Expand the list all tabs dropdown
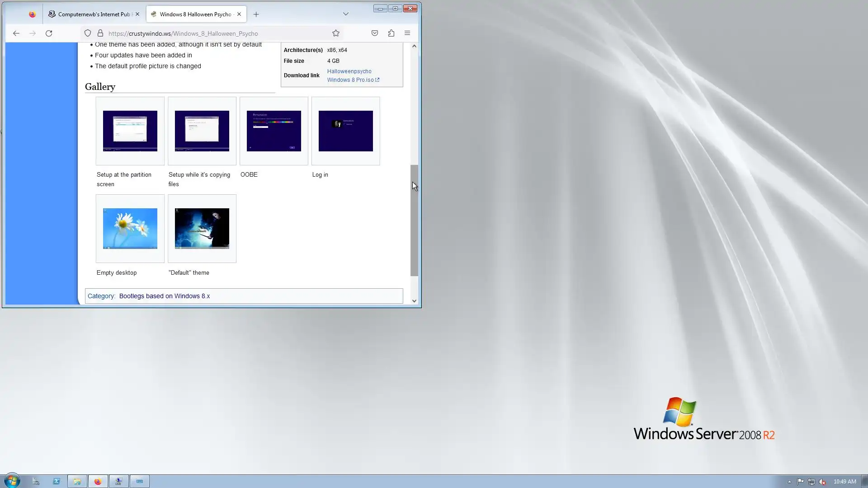The height and width of the screenshot is (488, 868). point(346,14)
